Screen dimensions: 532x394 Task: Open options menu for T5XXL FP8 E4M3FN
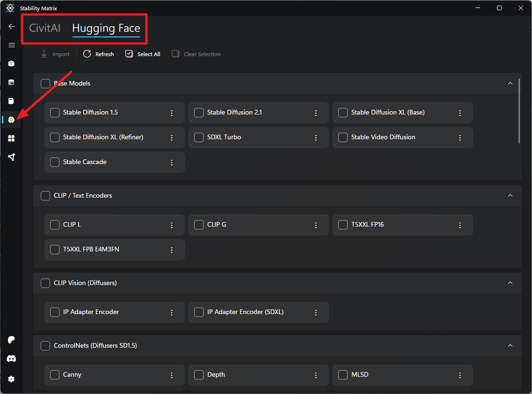pyautogui.click(x=172, y=250)
